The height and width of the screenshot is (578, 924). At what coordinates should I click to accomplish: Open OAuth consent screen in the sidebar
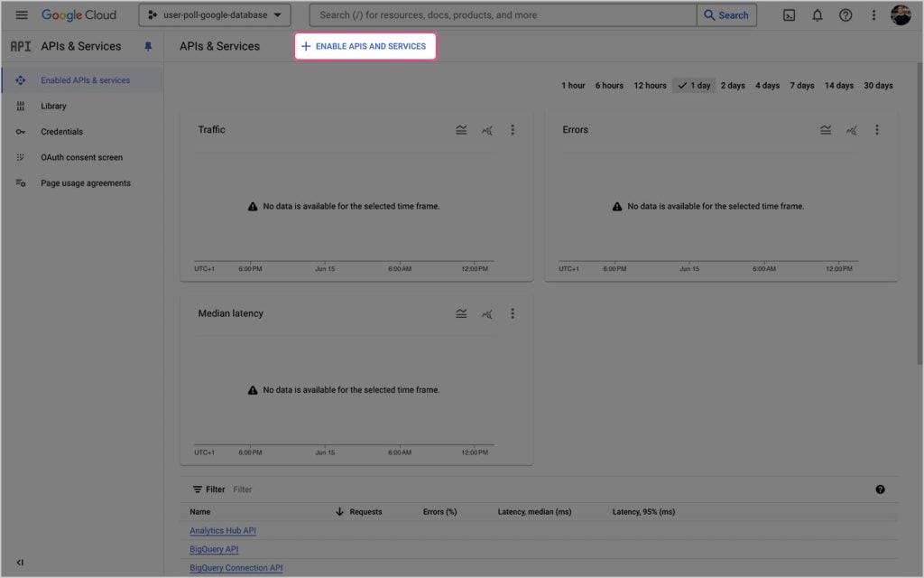[82, 157]
